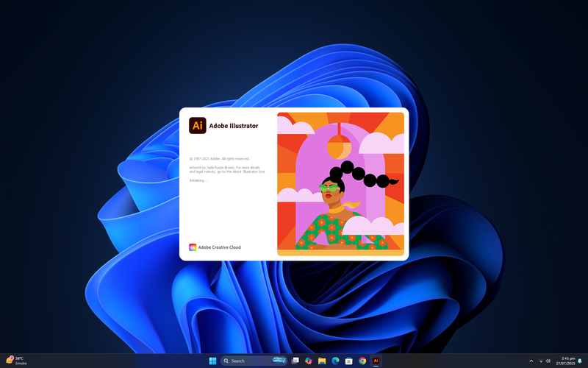588x368 pixels.
Task: Open File Explorer from the taskbar
Action: [x=322, y=361]
